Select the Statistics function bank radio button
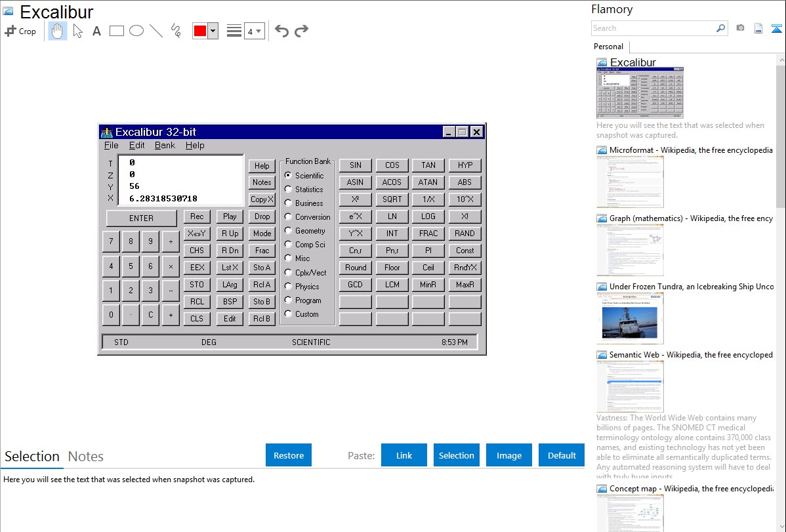Viewport: 786px width, 532px height. pos(288,190)
